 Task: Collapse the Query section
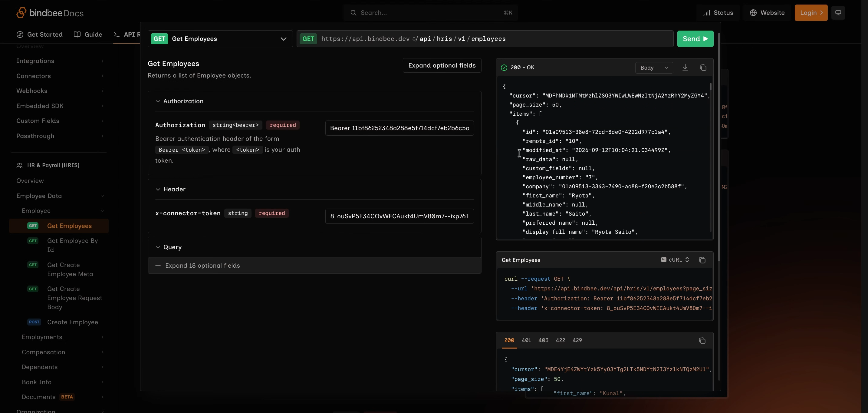tap(169, 247)
